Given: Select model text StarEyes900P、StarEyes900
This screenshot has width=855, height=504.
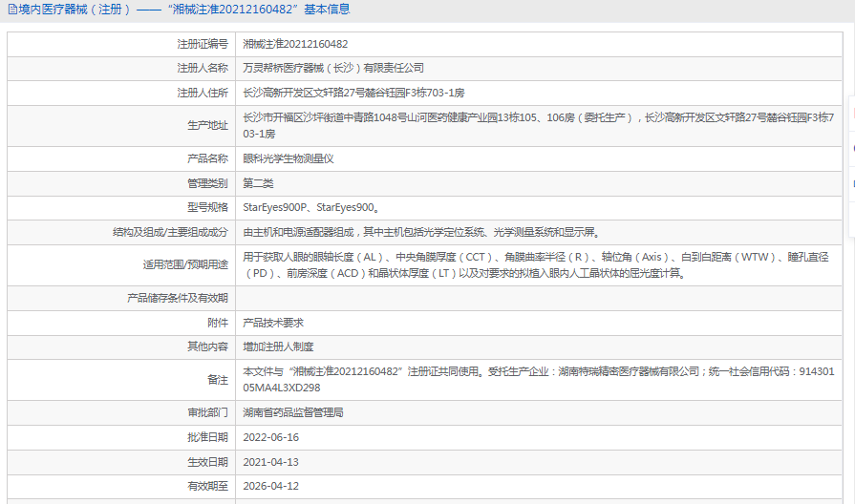Looking at the screenshot, I should tap(311, 207).
